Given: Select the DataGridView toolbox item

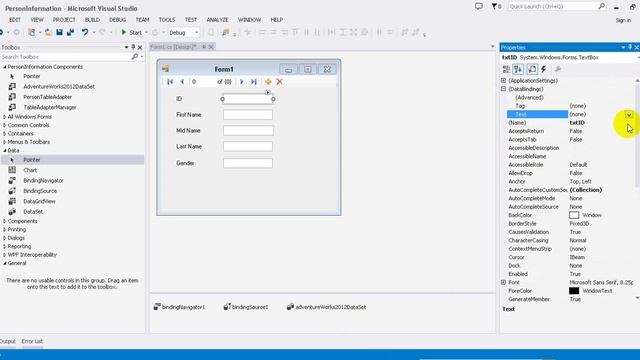Looking at the screenshot, I should coord(39,201).
